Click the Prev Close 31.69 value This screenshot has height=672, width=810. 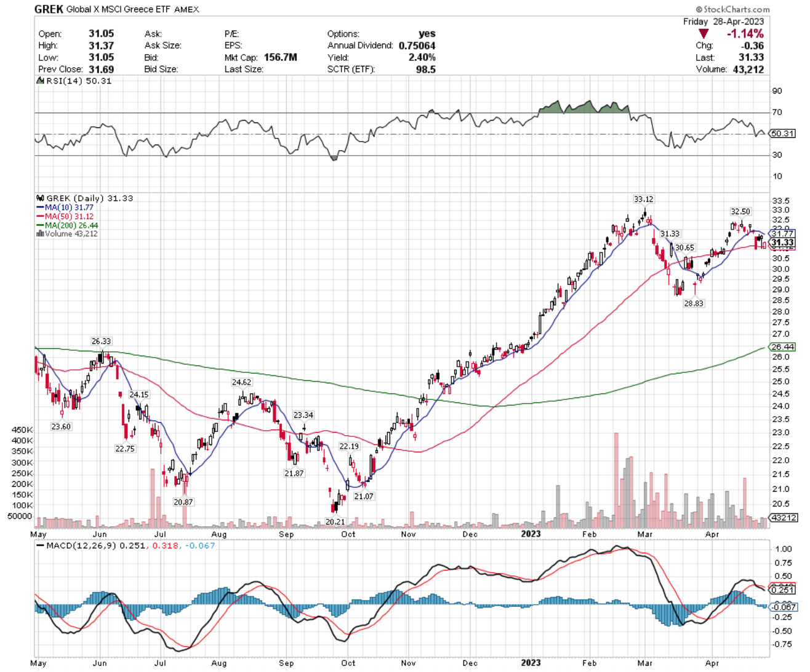(101, 69)
